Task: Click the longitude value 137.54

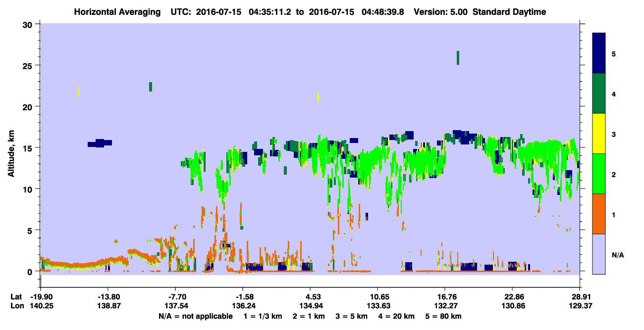Action: [175, 306]
